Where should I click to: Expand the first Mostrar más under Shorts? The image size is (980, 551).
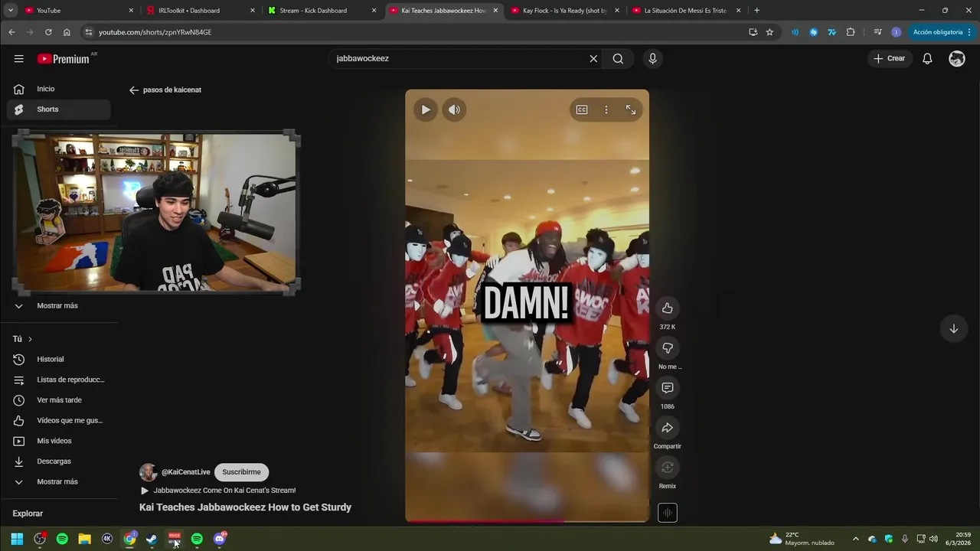59,305
